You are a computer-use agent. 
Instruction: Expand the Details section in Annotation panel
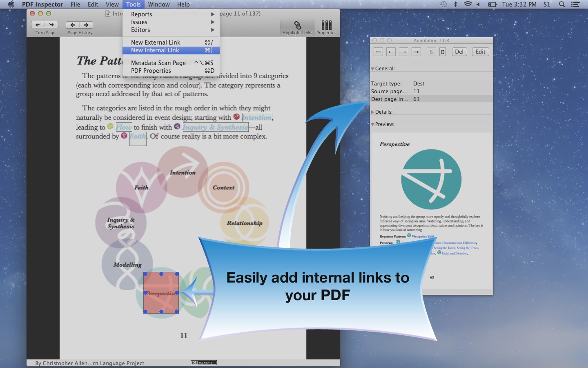[372, 112]
